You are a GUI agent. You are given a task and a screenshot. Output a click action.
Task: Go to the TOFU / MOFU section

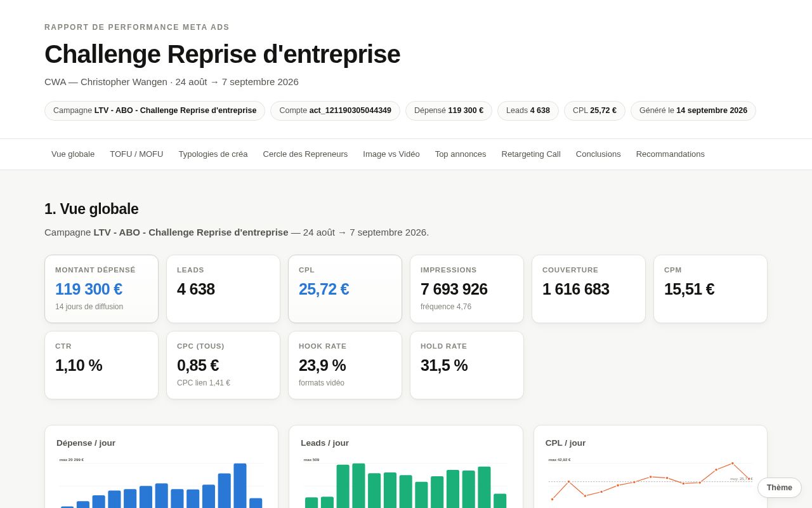pyautogui.click(x=136, y=154)
